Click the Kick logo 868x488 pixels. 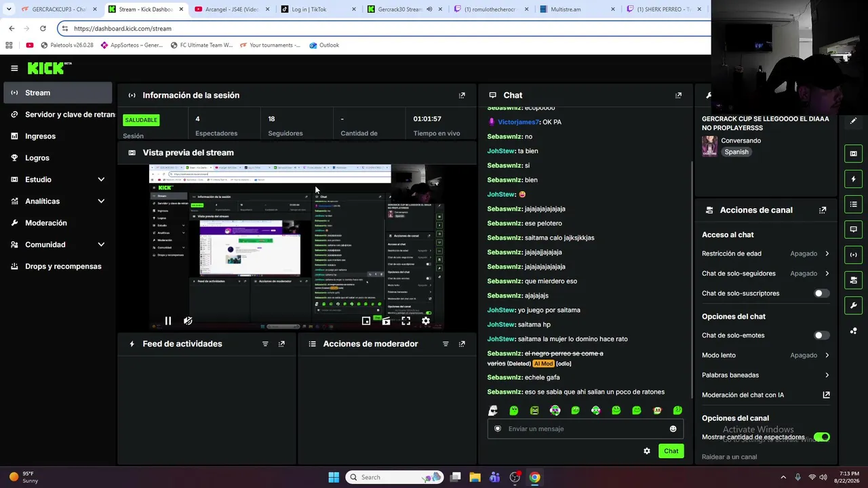point(49,68)
